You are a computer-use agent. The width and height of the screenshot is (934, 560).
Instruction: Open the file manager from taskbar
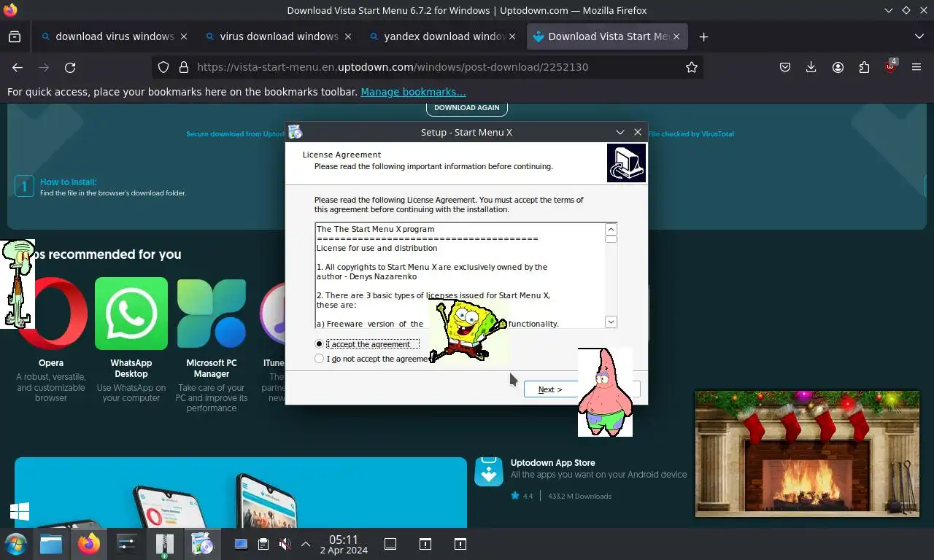51,544
